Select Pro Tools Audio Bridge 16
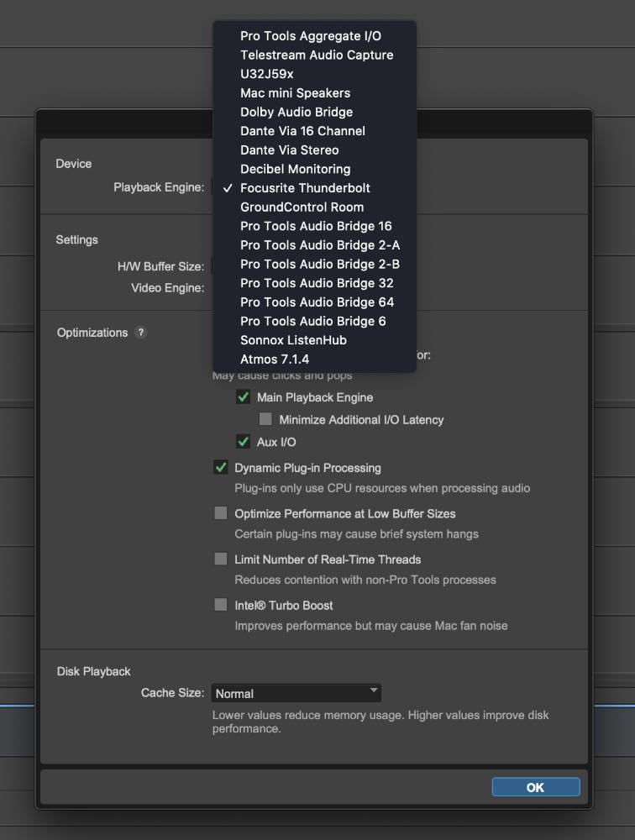 click(x=314, y=226)
